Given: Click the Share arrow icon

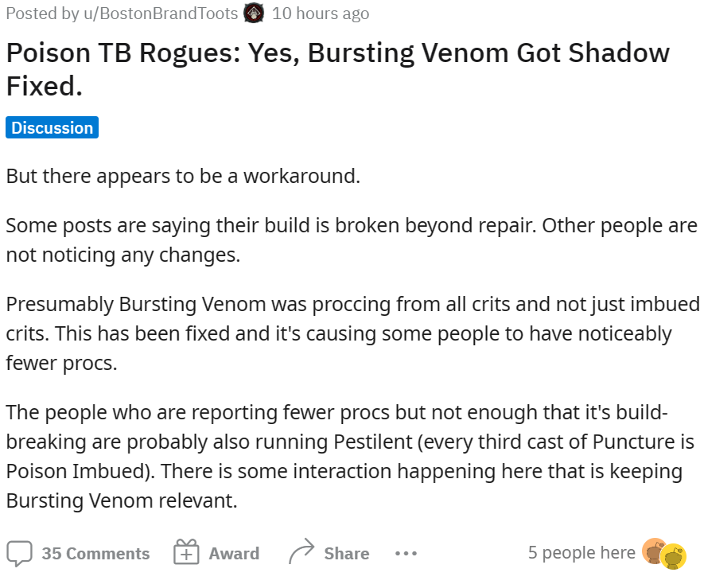Looking at the screenshot, I should [x=301, y=552].
